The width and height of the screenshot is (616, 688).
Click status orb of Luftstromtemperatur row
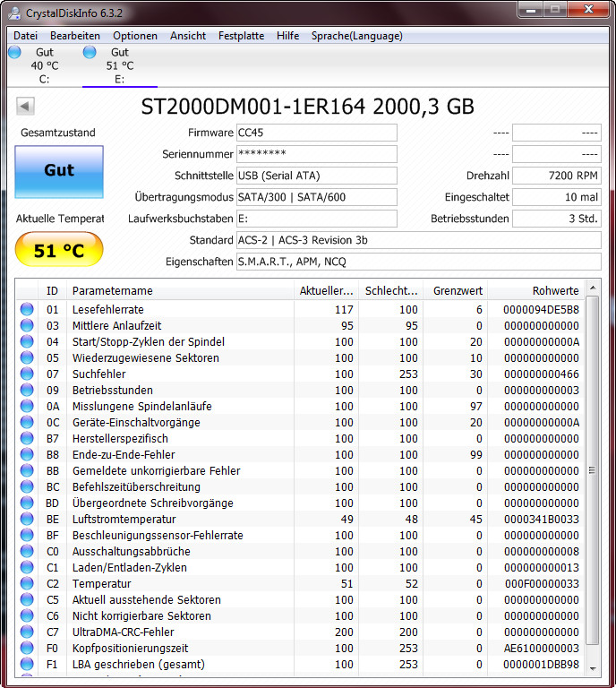(27, 519)
